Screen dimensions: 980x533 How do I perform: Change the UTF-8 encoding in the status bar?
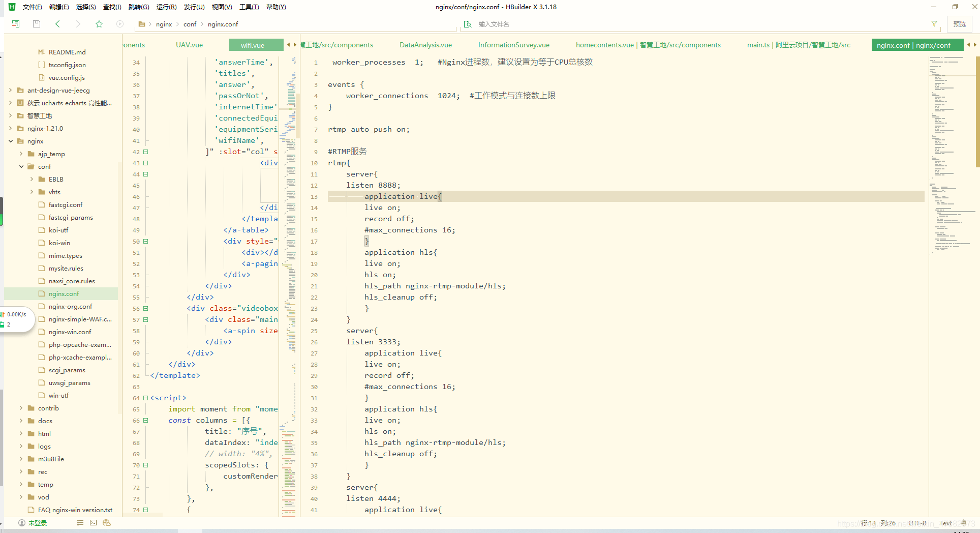click(917, 523)
